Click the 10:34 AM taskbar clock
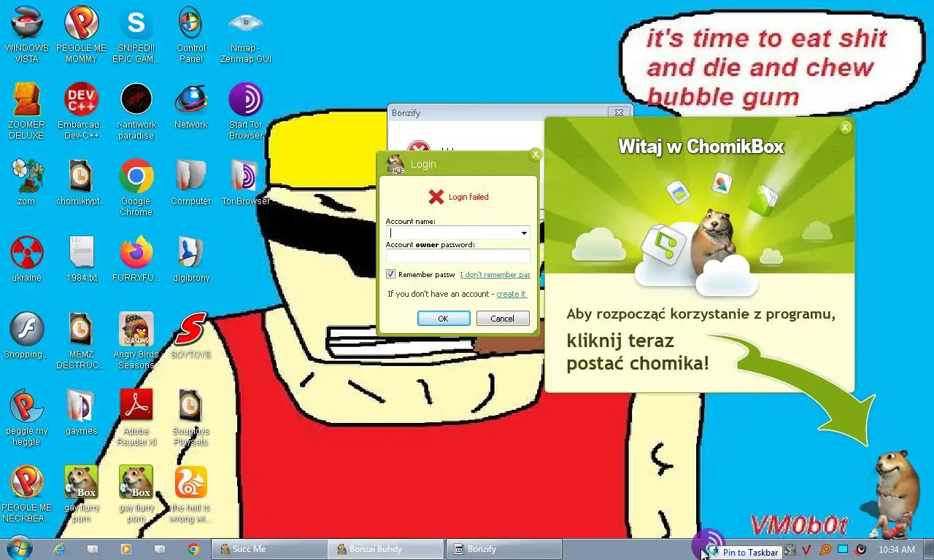 pyautogui.click(x=896, y=549)
